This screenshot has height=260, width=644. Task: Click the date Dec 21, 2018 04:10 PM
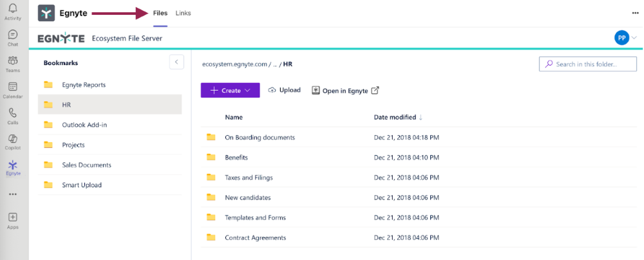406,157
